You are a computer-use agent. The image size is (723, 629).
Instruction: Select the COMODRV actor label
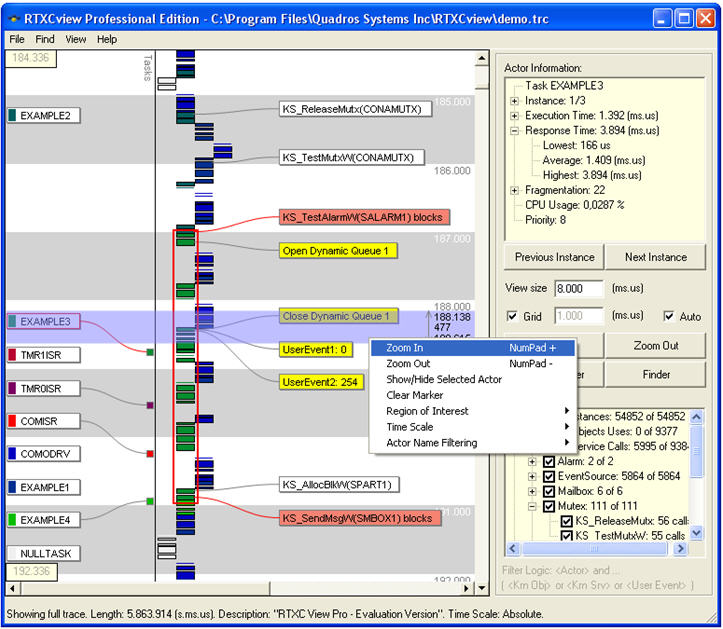[44, 454]
